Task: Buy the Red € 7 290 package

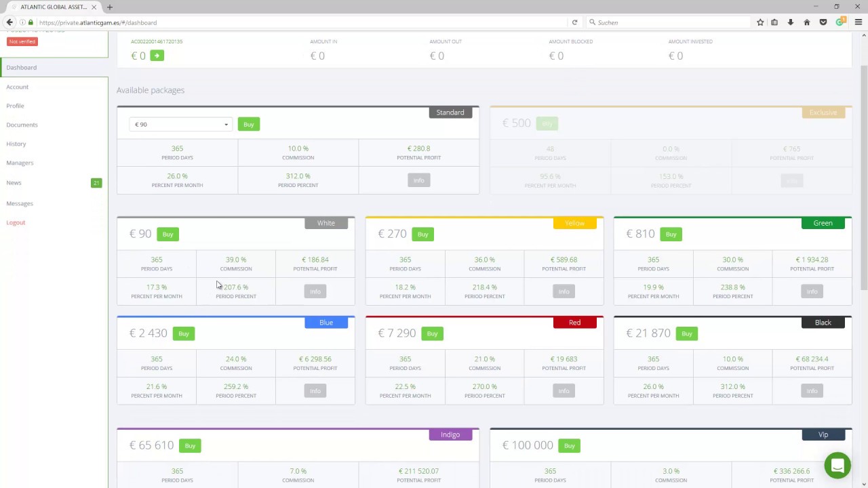Action: [x=432, y=333]
